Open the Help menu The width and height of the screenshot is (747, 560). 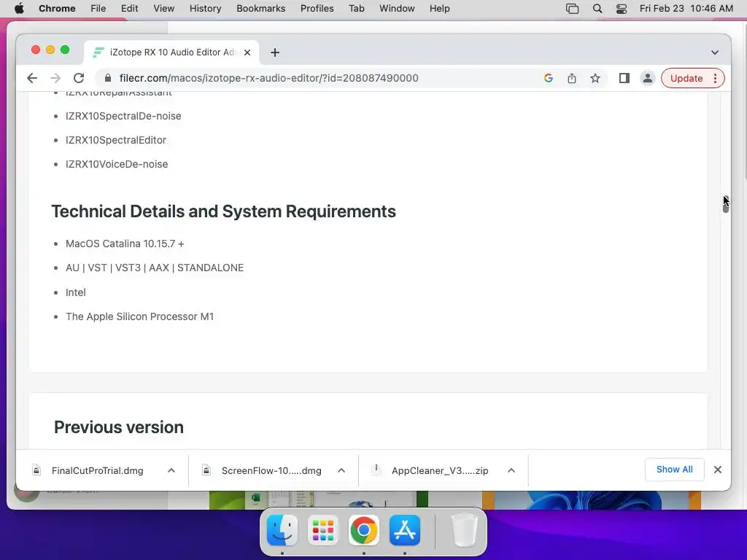[x=439, y=9]
